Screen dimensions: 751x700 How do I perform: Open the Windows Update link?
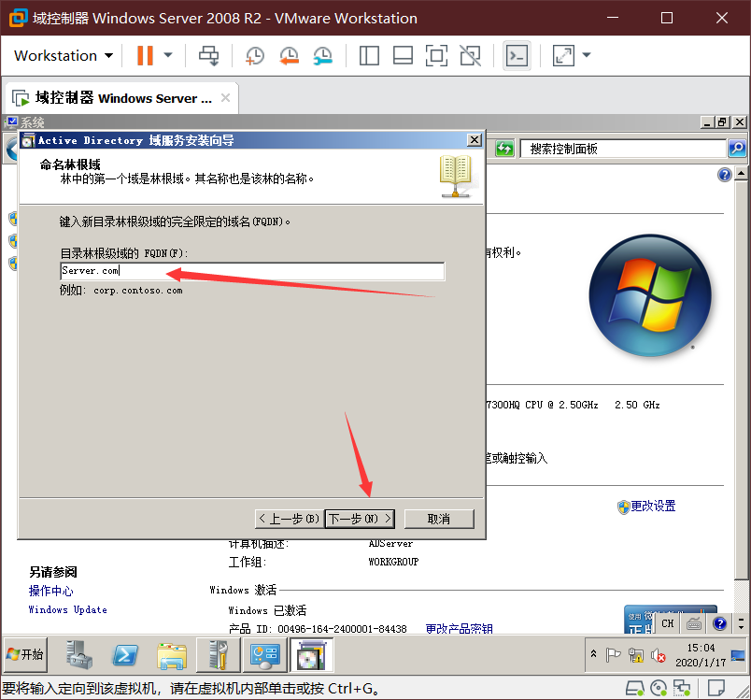pos(67,610)
